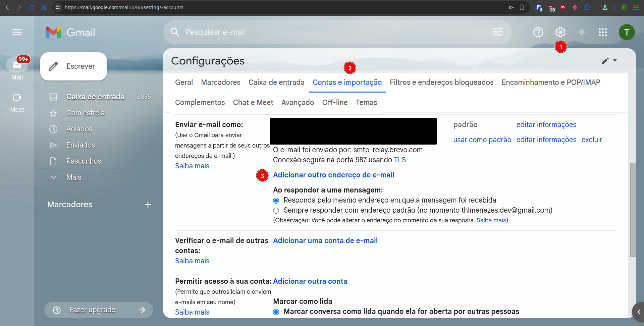Switch to the Avançado tab
Screen dimensions: 644x326
298,103
